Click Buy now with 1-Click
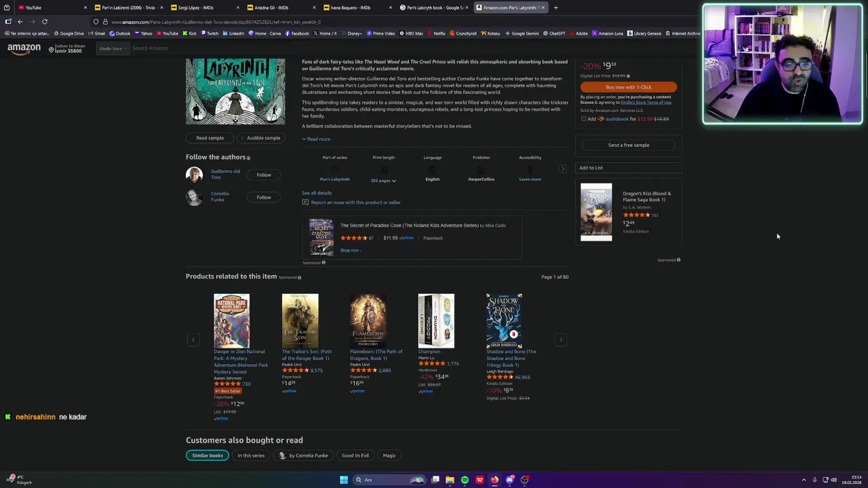The image size is (868, 488). [x=629, y=87]
